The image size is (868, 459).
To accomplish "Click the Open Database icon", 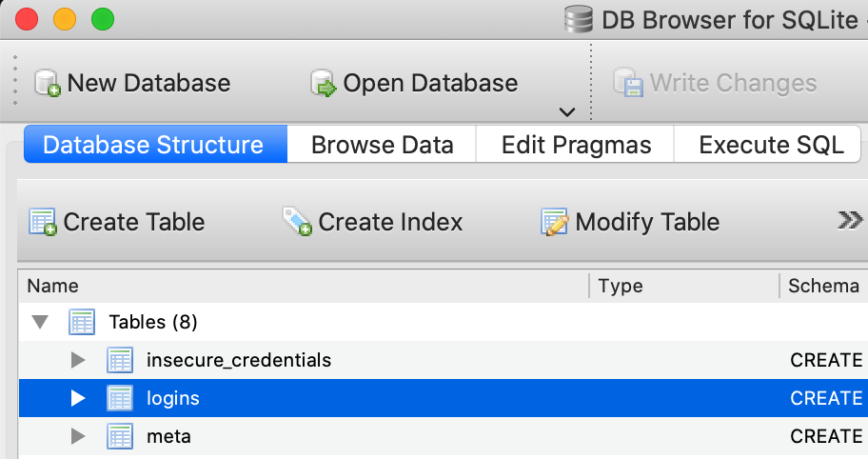I will (324, 84).
